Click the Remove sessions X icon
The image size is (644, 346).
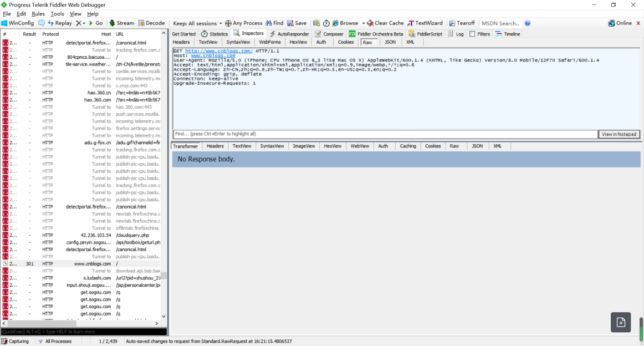(x=79, y=23)
